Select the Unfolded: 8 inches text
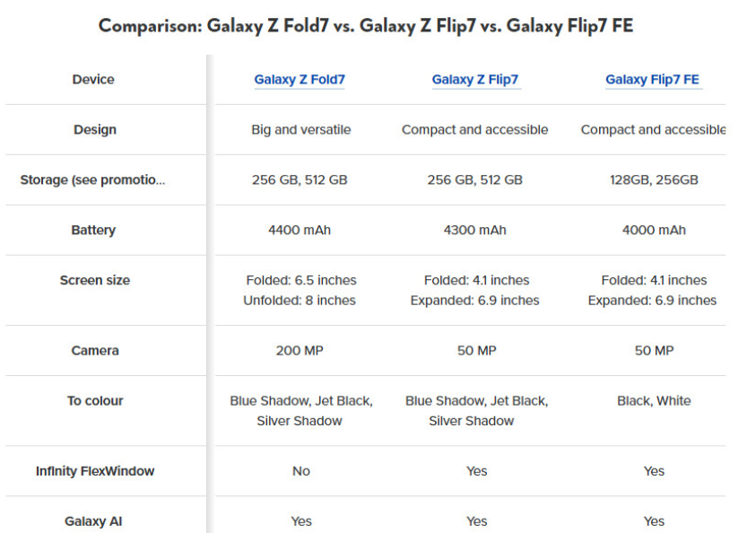The width and height of the screenshot is (756, 542). coord(300,301)
